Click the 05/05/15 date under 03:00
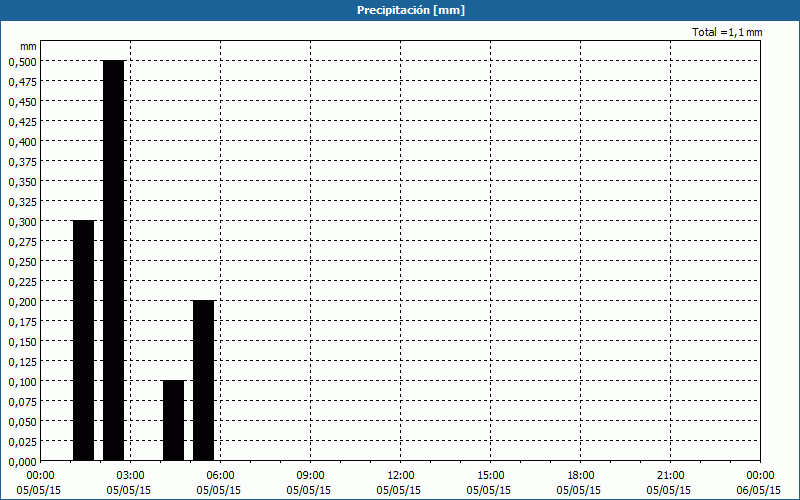This screenshot has width=800, height=500. [129, 491]
